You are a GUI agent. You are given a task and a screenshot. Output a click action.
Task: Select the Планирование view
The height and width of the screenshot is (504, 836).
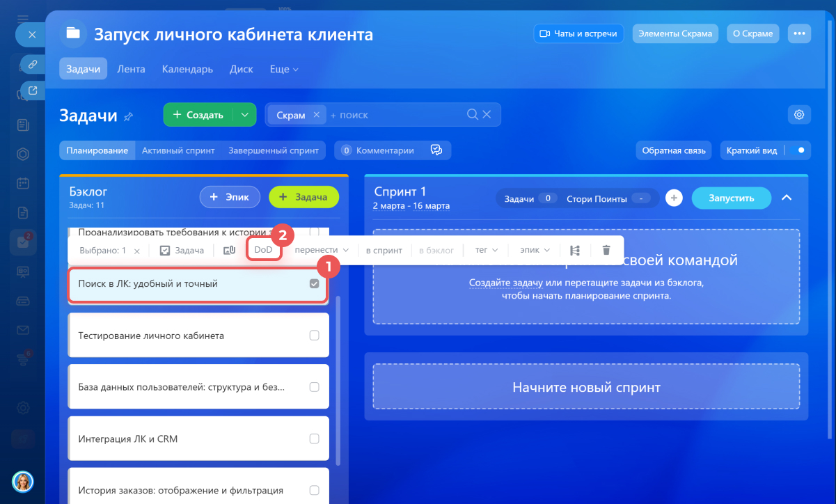tap(97, 150)
